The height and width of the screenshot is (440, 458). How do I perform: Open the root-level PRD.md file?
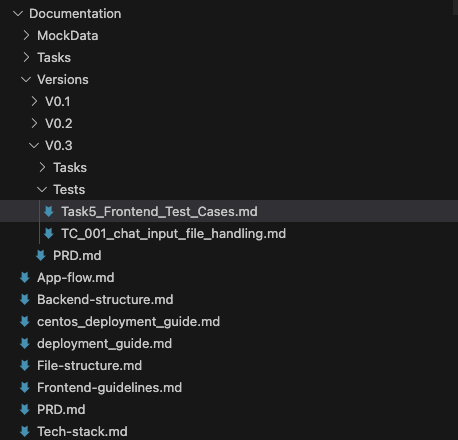pyautogui.click(x=61, y=410)
